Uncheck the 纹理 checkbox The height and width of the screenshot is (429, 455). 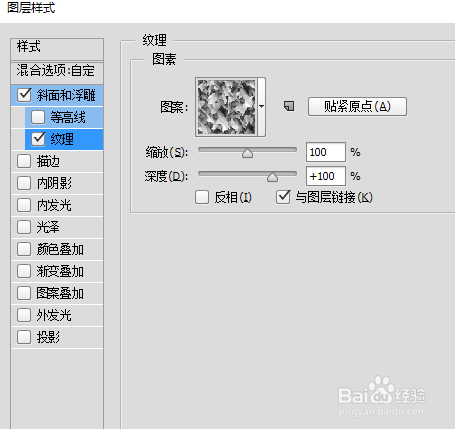pyautogui.click(x=38, y=139)
